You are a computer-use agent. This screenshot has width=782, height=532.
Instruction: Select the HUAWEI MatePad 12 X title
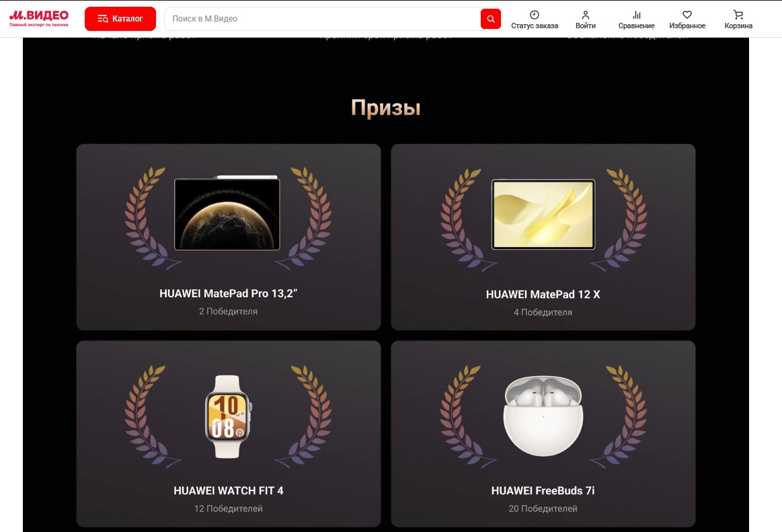point(543,295)
